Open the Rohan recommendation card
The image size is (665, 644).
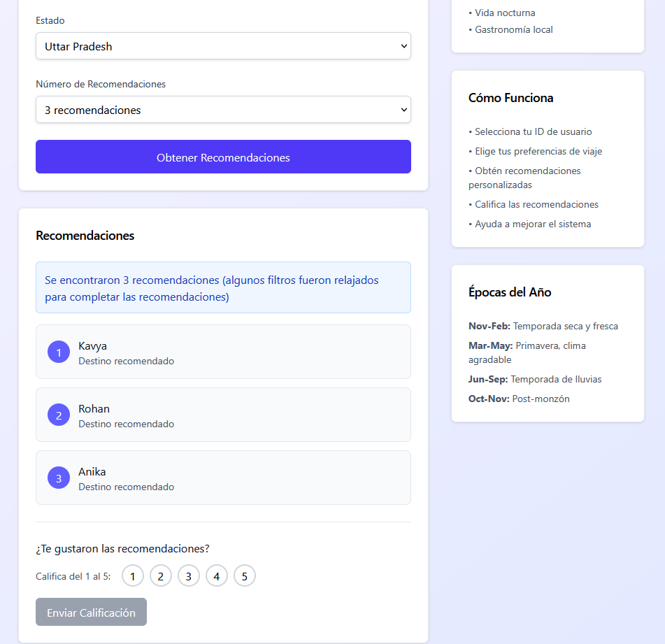pos(223,415)
